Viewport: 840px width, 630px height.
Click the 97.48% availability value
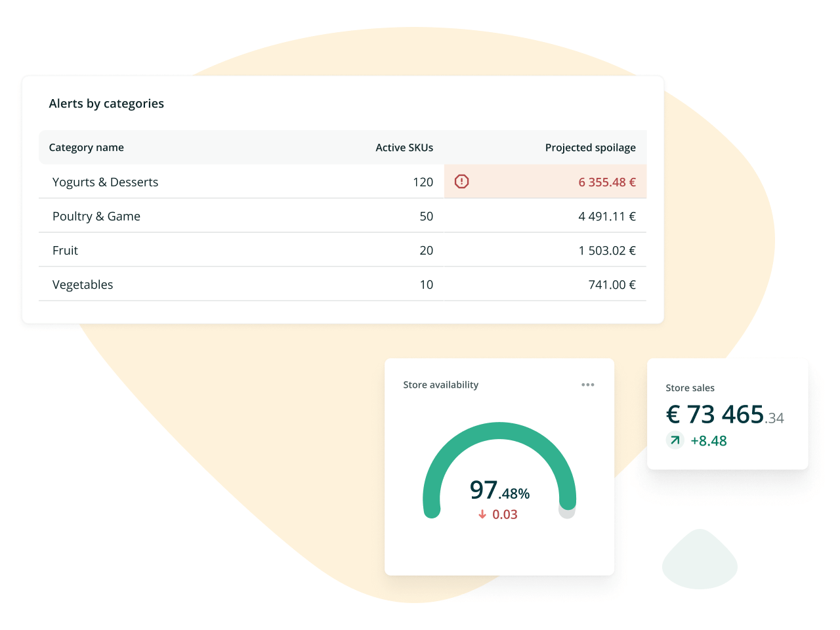tap(499, 490)
